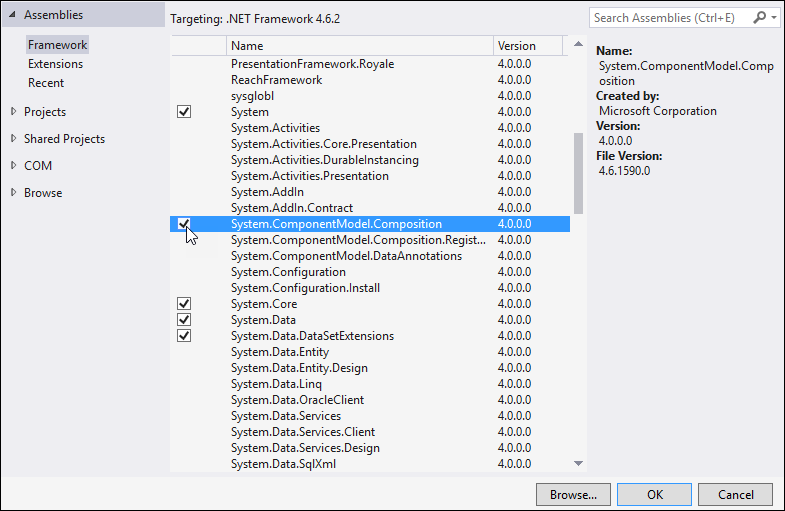
Task: Uncheck the System assembly checkbox
Action: pos(183,112)
